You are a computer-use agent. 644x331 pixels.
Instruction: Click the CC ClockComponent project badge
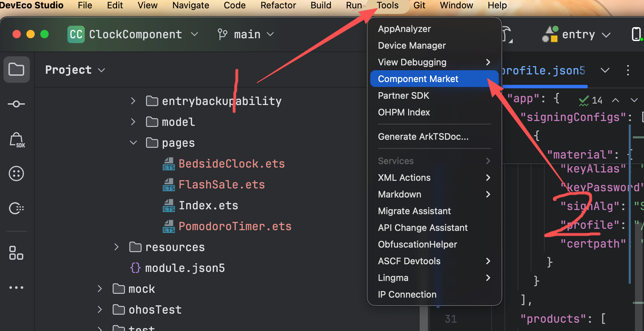tap(76, 34)
